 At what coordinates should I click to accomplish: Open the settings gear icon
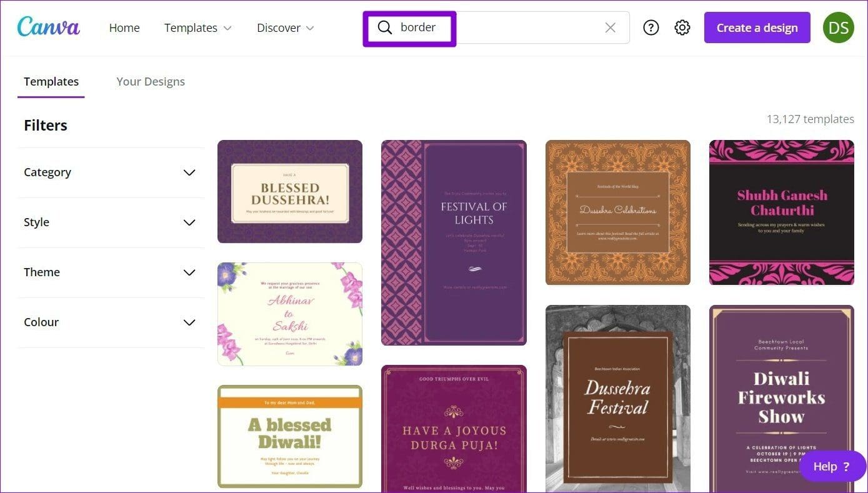682,27
